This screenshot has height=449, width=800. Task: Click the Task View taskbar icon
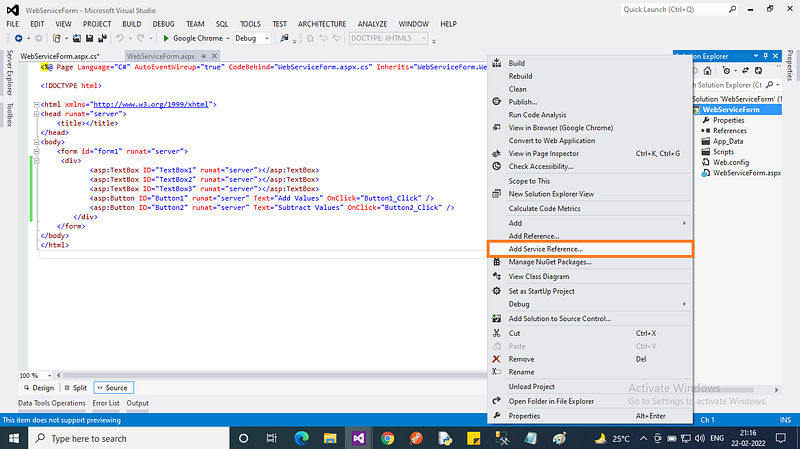pos(271,438)
